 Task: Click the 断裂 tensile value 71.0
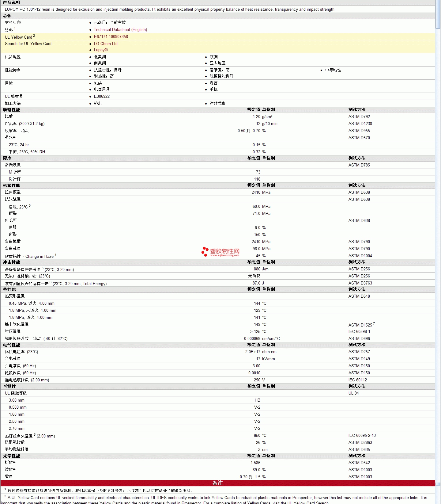point(256,214)
